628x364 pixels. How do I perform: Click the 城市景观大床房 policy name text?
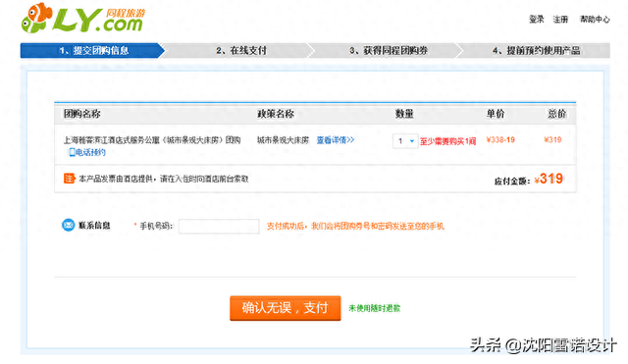pyautogui.click(x=283, y=140)
